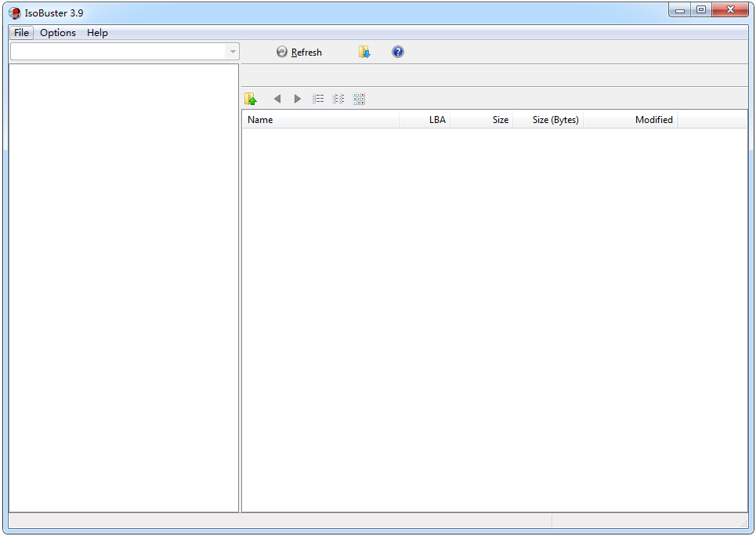Switch to detailed list view icon
The width and height of the screenshot is (756, 536).
318,99
